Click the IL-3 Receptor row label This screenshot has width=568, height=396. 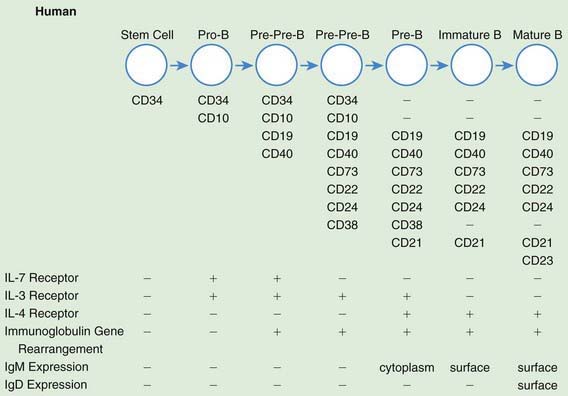pyautogui.click(x=41, y=296)
